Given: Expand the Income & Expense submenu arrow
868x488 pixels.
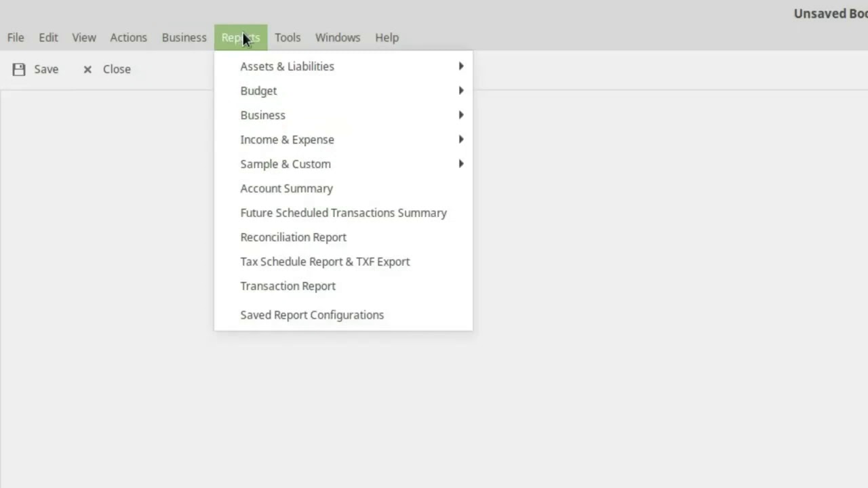Looking at the screenshot, I should tap(461, 140).
